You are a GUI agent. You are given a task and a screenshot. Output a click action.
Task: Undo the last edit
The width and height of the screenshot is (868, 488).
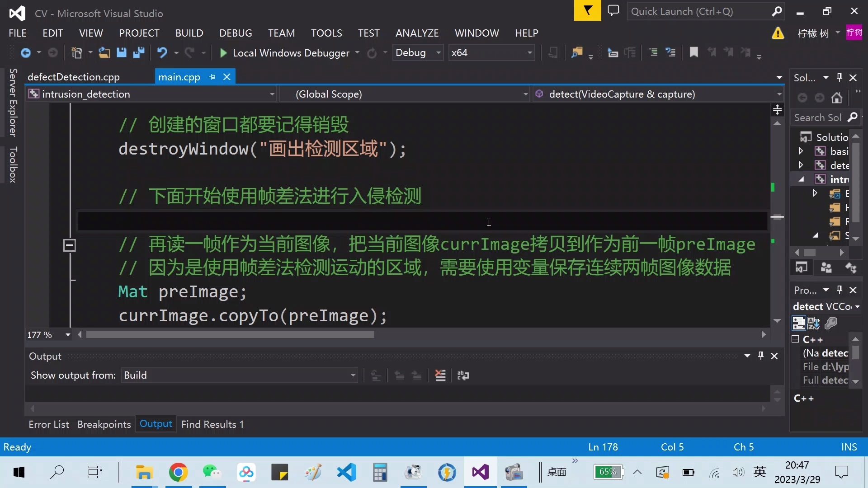pyautogui.click(x=163, y=52)
